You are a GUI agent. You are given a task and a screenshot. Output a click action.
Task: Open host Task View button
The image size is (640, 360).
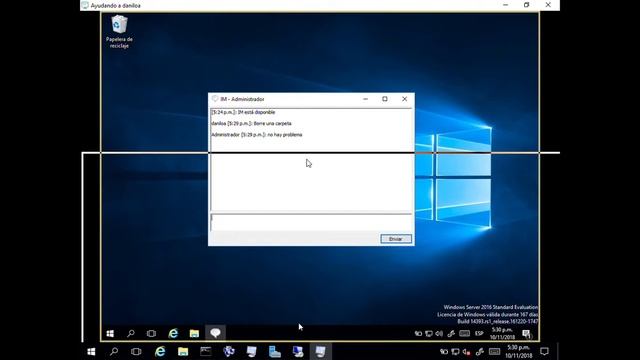click(x=136, y=351)
